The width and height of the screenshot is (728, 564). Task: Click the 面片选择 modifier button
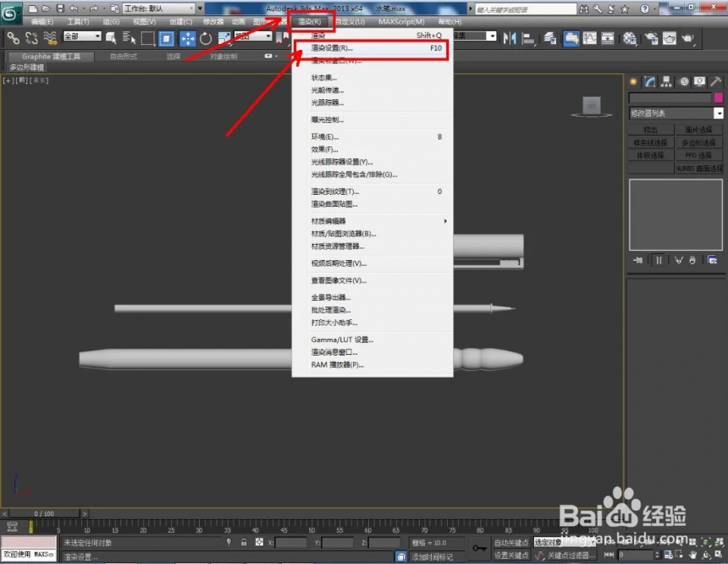[x=698, y=130]
